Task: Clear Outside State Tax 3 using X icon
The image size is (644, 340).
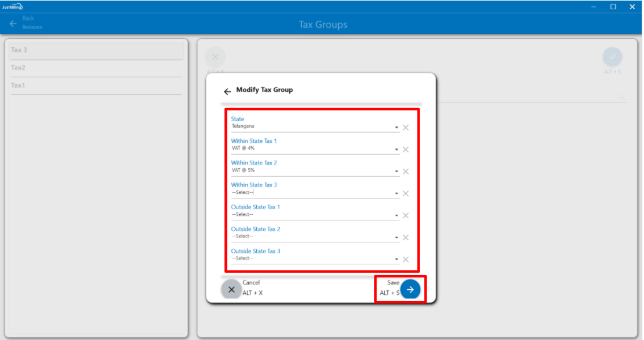Action: coord(406,259)
